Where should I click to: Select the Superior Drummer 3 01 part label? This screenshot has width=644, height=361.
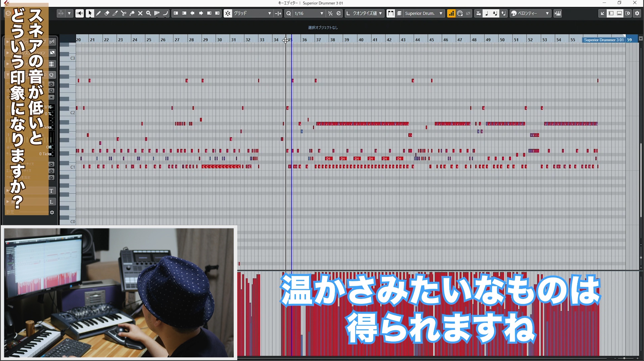(604, 40)
